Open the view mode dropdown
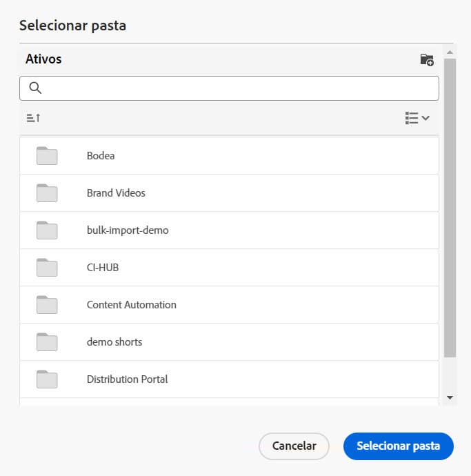Image resolution: width=471 pixels, height=476 pixels. (417, 118)
